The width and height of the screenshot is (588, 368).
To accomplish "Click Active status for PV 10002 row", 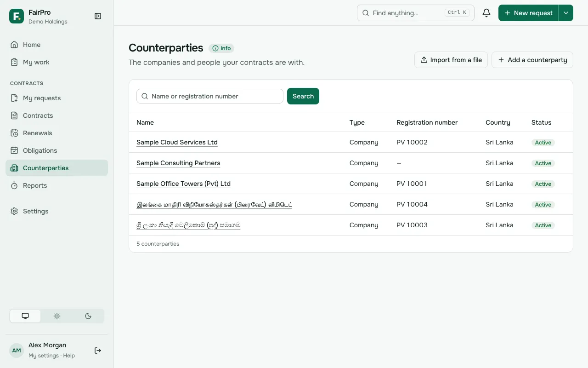I will pyautogui.click(x=543, y=143).
